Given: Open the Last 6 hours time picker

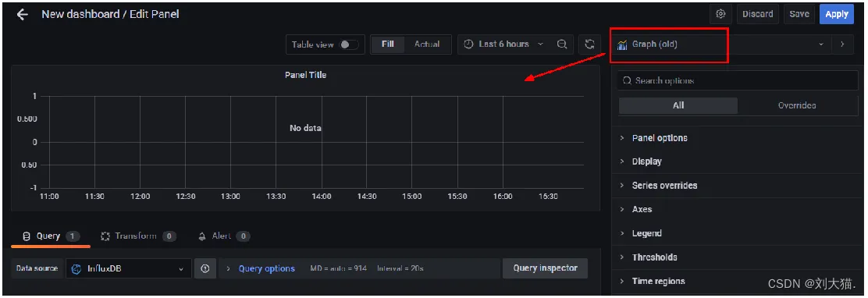Looking at the screenshot, I should click(503, 44).
